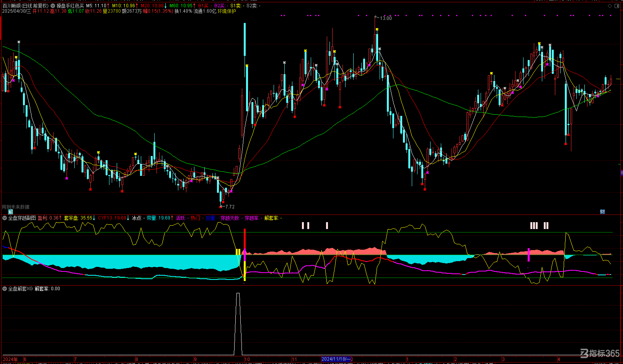Click the 解 badge at chart bottom-left
The image size is (623, 364).
coord(11,212)
